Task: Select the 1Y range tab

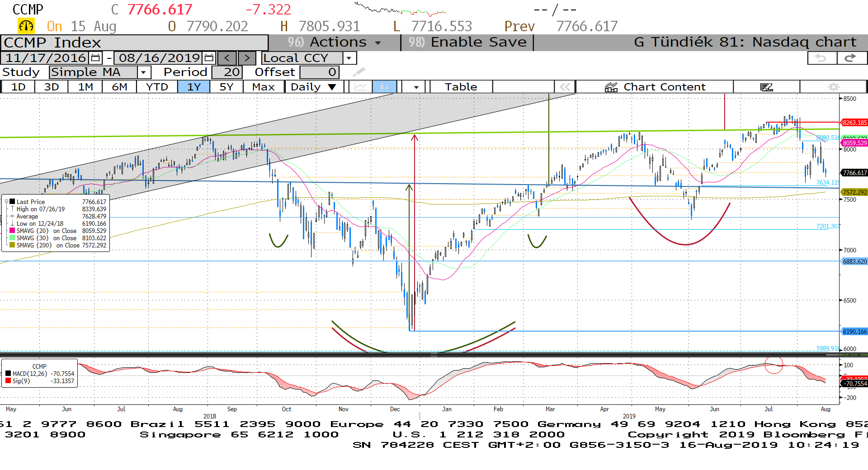Action: [194, 87]
